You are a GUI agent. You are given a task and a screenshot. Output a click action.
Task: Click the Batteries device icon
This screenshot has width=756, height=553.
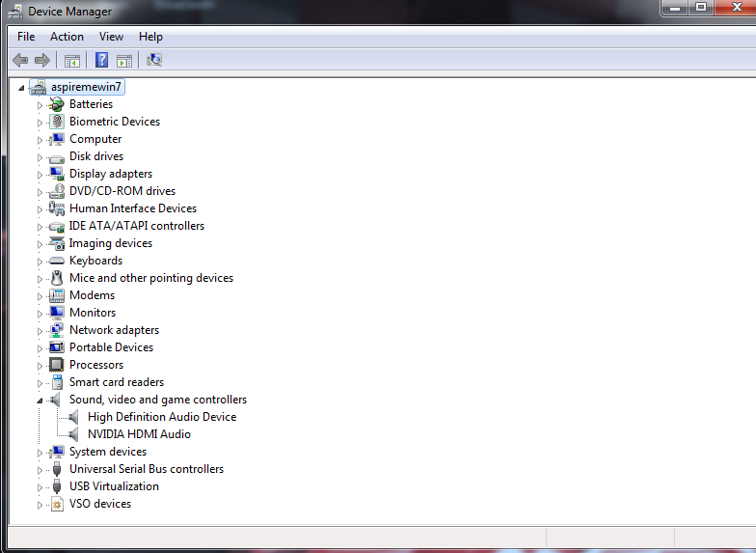point(57,104)
